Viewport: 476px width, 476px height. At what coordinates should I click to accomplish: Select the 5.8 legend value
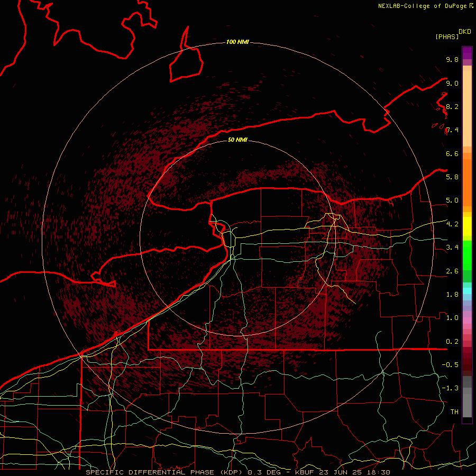452,177
